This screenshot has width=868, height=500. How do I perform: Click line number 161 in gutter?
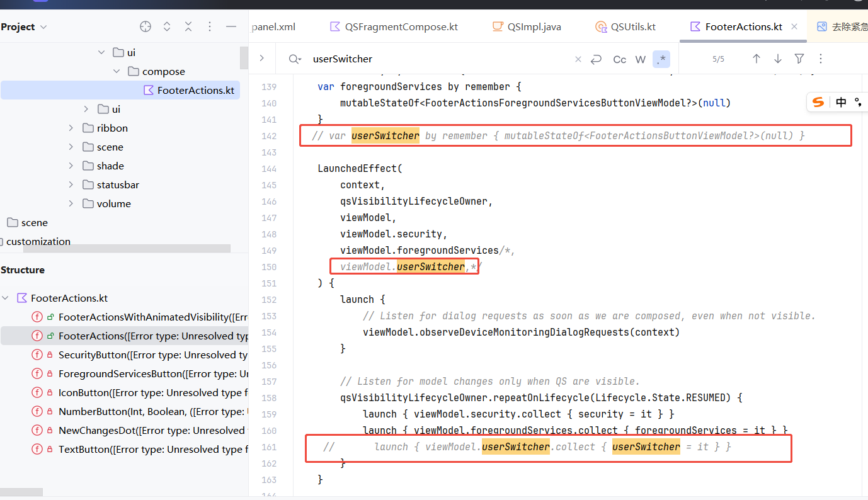click(269, 447)
